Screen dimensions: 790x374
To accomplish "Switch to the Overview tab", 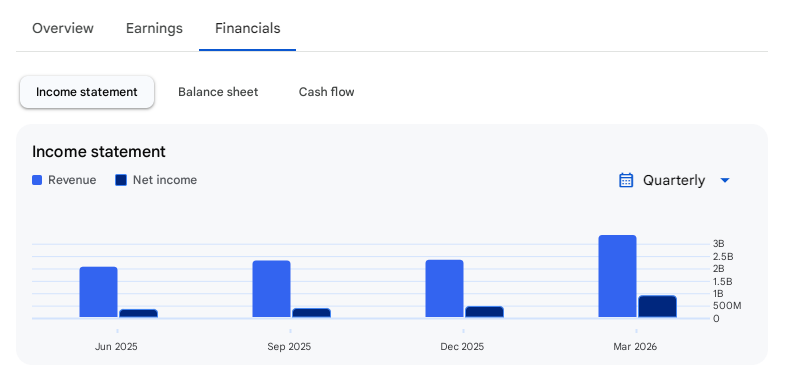I will click(63, 28).
